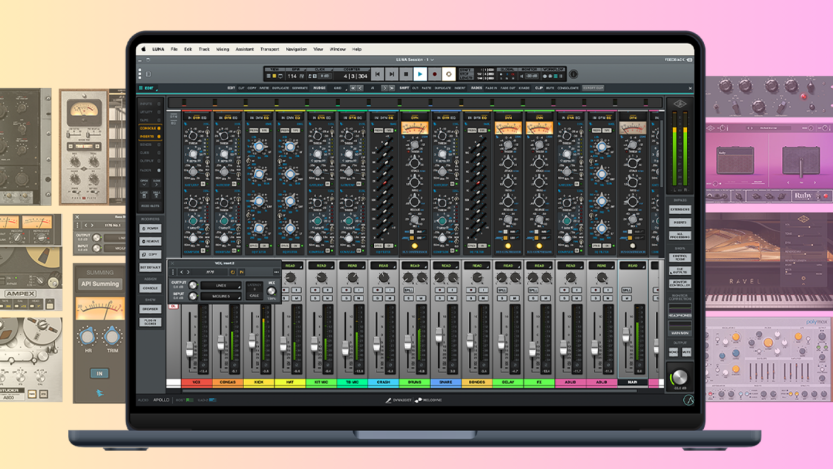Adjust the pan knob on BONGOS channel
This screenshot has height=469, width=833.
[477, 278]
